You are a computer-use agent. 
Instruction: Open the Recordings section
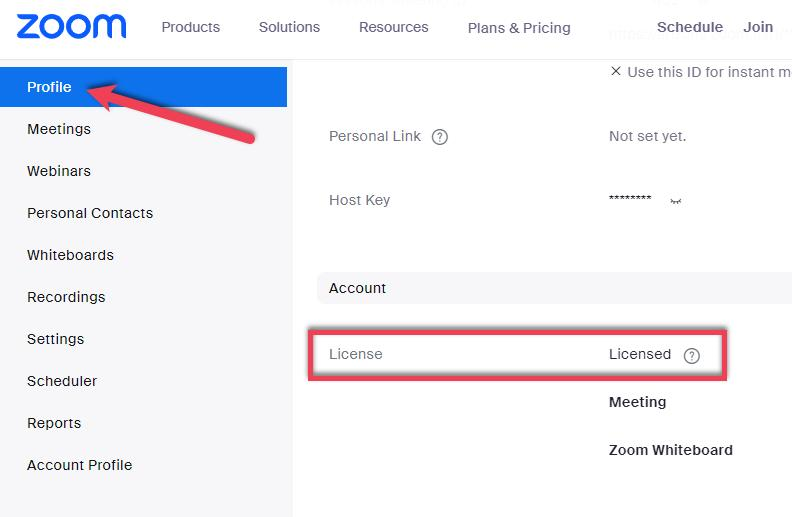(x=66, y=297)
